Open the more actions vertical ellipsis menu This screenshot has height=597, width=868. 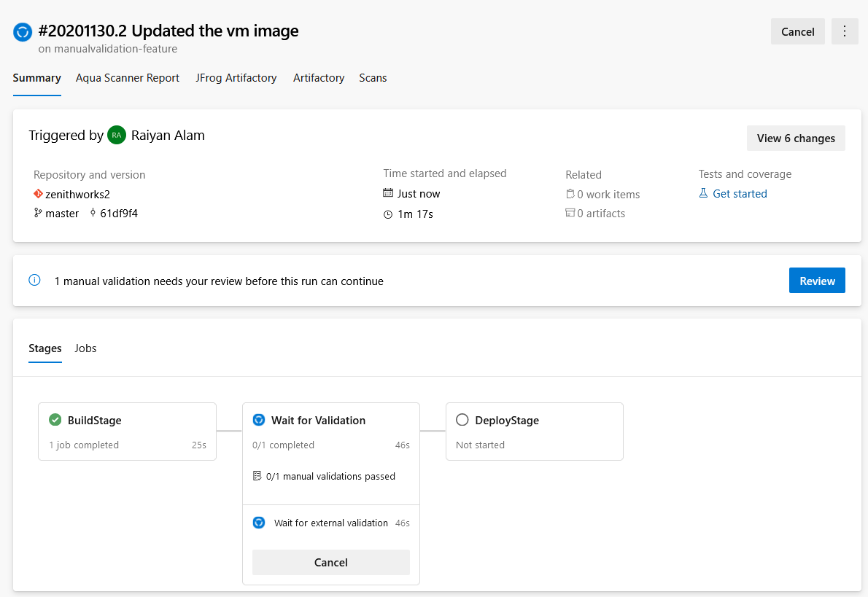pyautogui.click(x=845, y=31)
